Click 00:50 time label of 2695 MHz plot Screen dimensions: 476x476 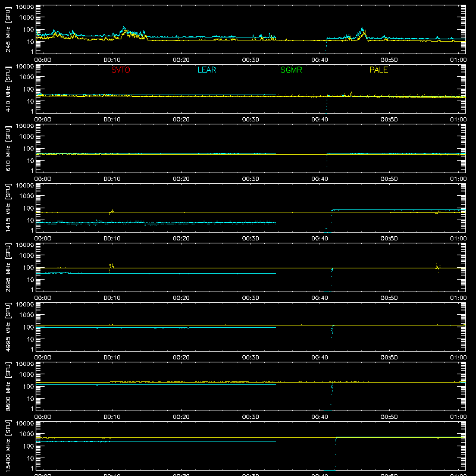[389, 298]
